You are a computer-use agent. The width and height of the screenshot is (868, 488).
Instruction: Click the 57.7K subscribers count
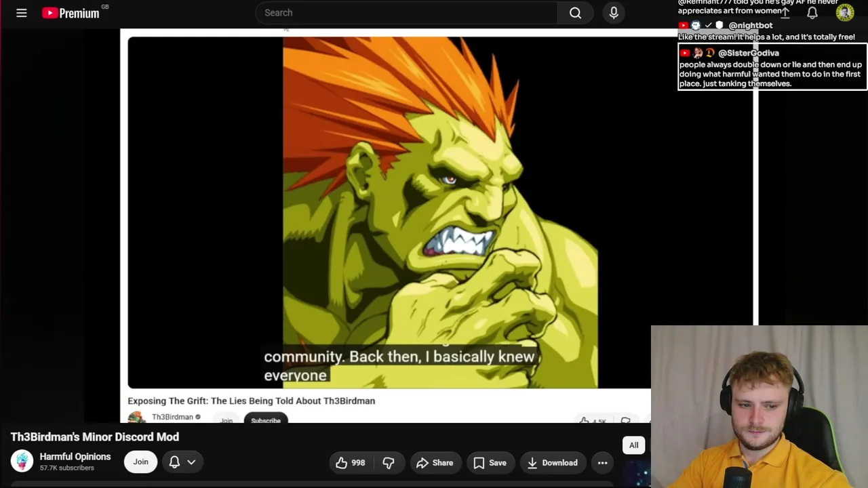point(66,468)
